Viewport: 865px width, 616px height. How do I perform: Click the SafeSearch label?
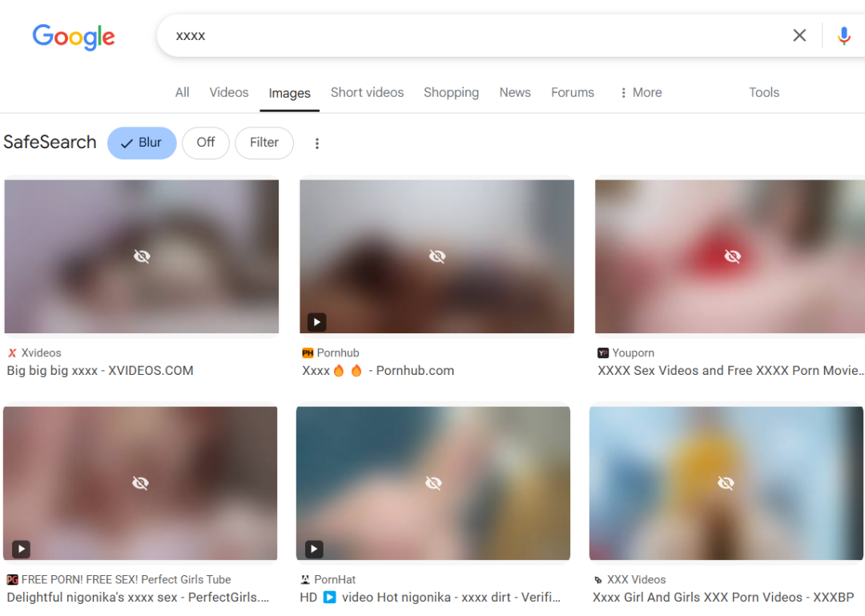(x=50, y=142)
